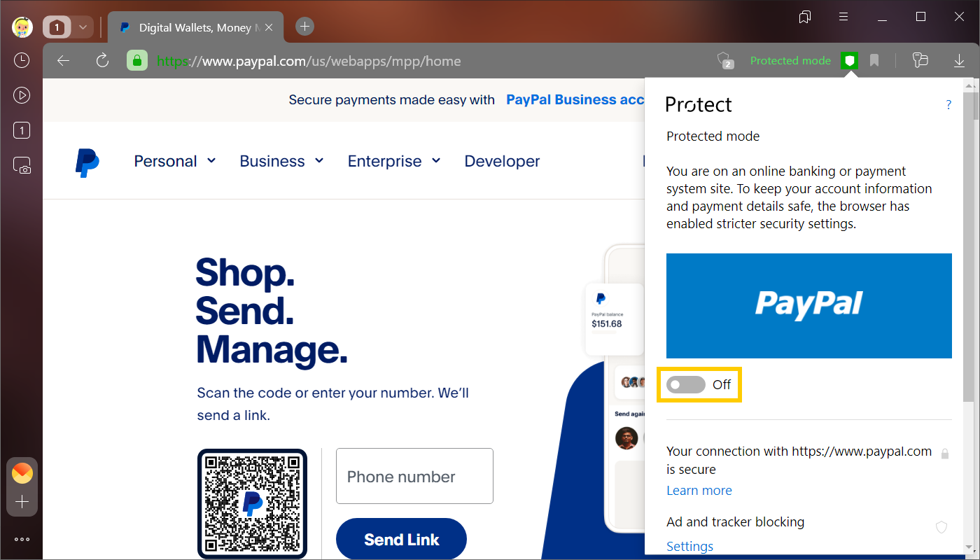Click the back navigation arrow
The width and height of the screenshot is (980, 560).
click(x=64, y=61)
